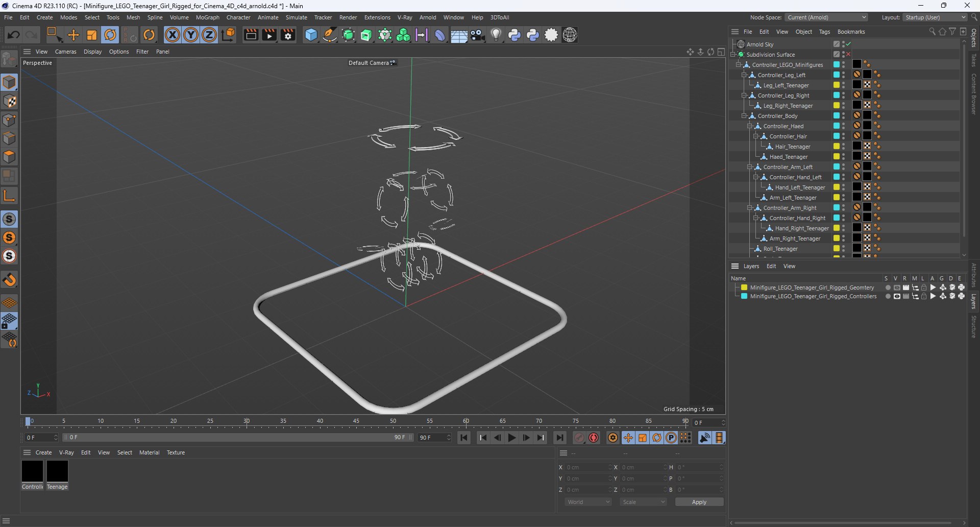Choose the Live Selection tool

click(x=54, y=35)
